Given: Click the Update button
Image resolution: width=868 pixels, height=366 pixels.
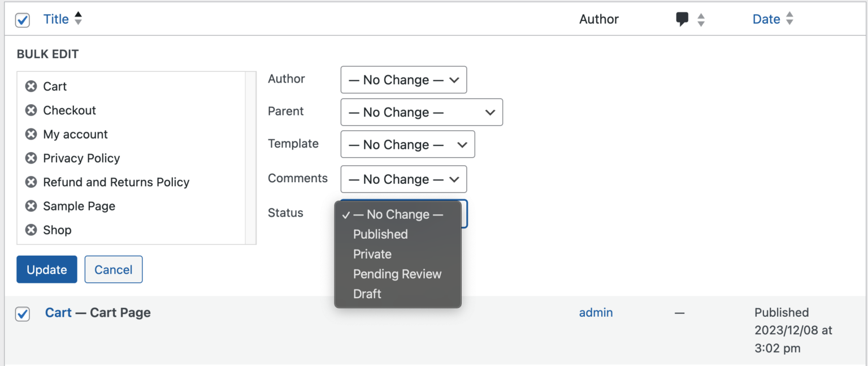Looking at the screenshot, I should click(x=46, y=269).
